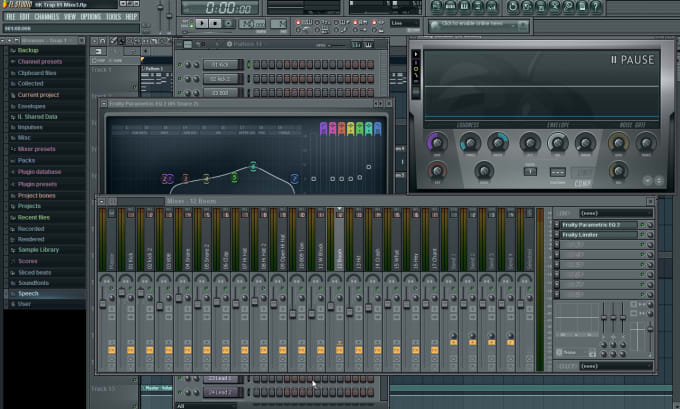680x409 pixels.
Task: Click the undo history circular arrow icon
Action: click(513, 7)
